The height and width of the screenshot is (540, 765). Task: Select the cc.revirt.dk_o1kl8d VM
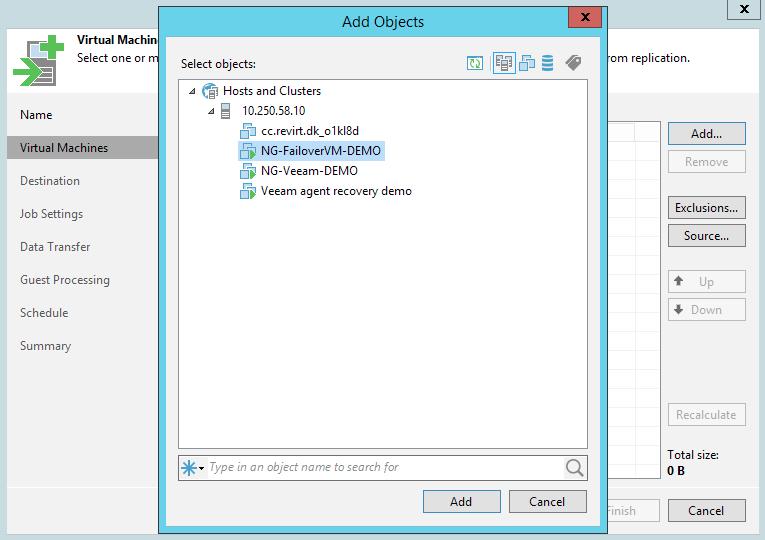pos(310,131)
